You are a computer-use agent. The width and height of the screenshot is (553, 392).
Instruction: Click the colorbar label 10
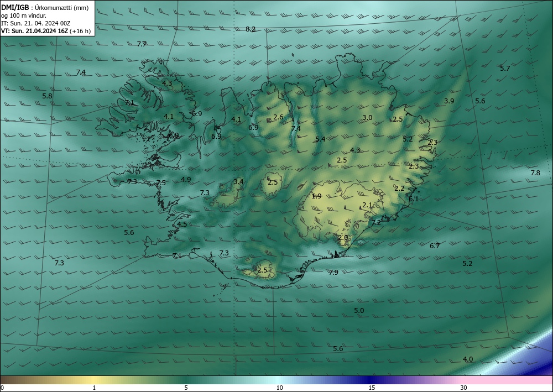click(279, 388)
